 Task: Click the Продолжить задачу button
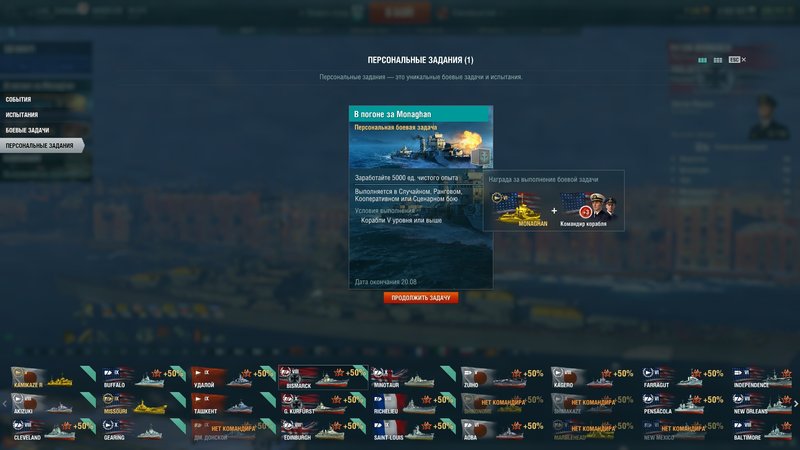(x=421, y=297)
